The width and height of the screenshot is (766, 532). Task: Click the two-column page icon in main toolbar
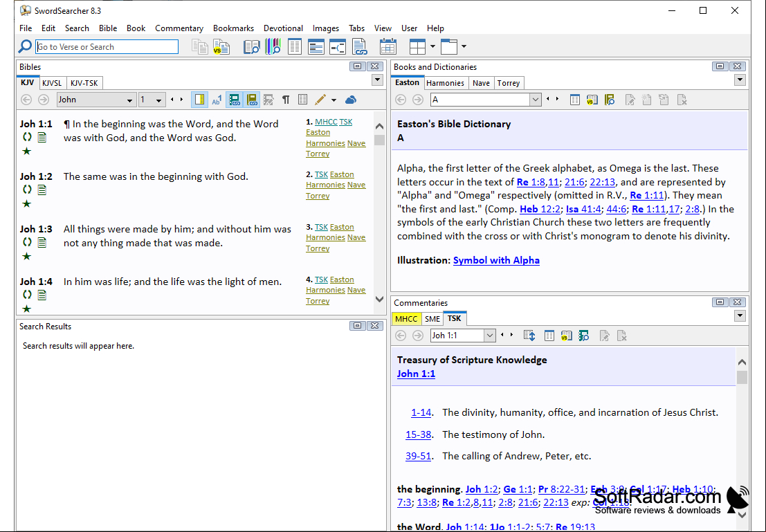pos(295,47)
